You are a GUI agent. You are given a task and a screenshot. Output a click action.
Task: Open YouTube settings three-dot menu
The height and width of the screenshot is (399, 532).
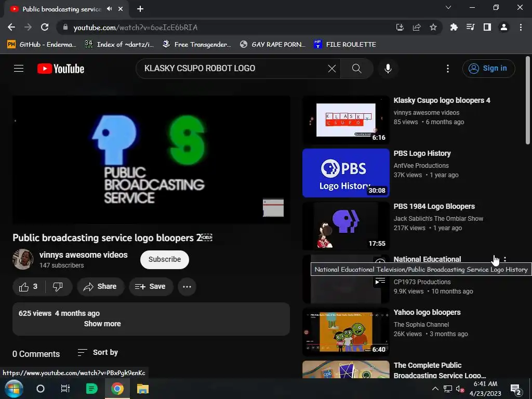click(x=448, y=69)
